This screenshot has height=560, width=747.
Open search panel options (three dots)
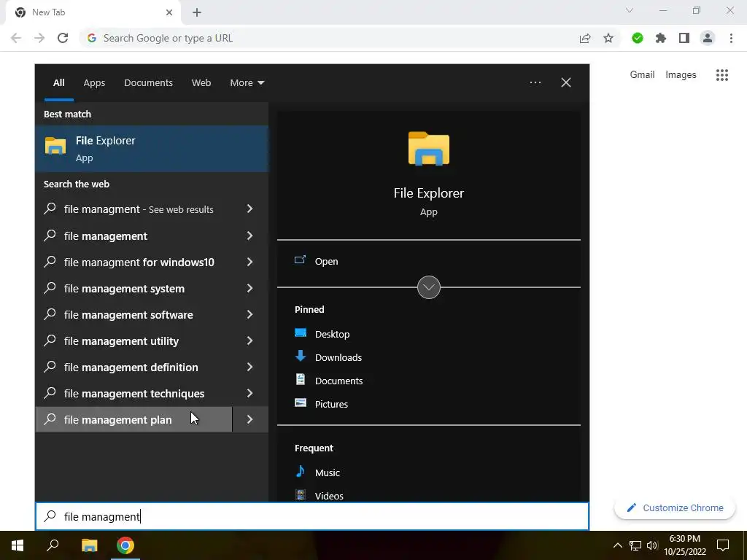click(x=535, y=82)
